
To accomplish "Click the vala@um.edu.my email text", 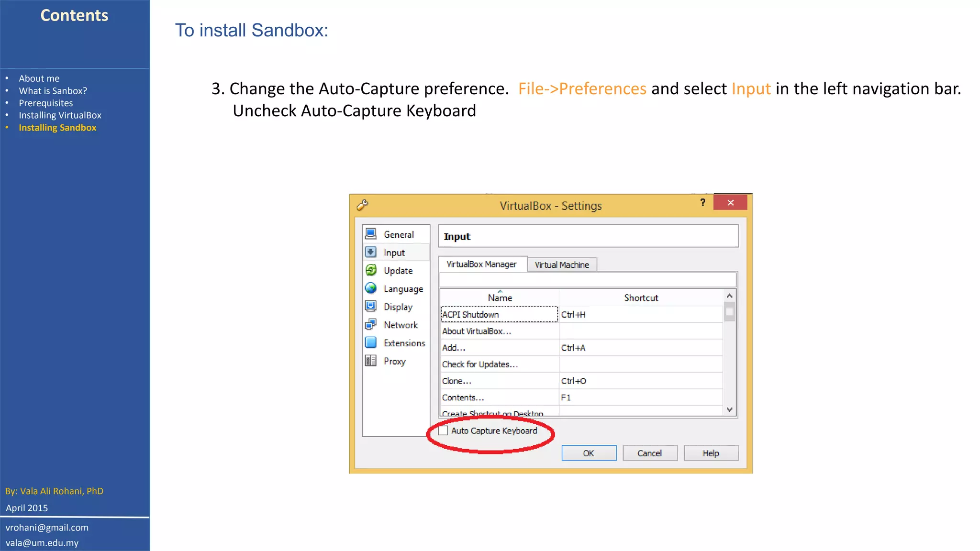I will coord(42,543).
